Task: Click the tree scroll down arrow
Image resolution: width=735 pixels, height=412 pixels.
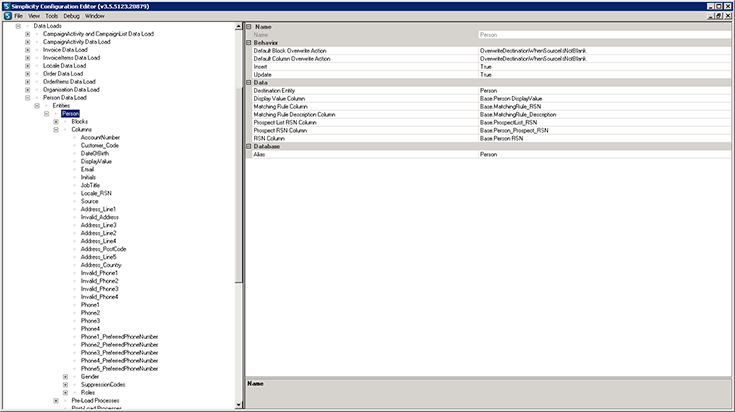Action: click(239, 405)
